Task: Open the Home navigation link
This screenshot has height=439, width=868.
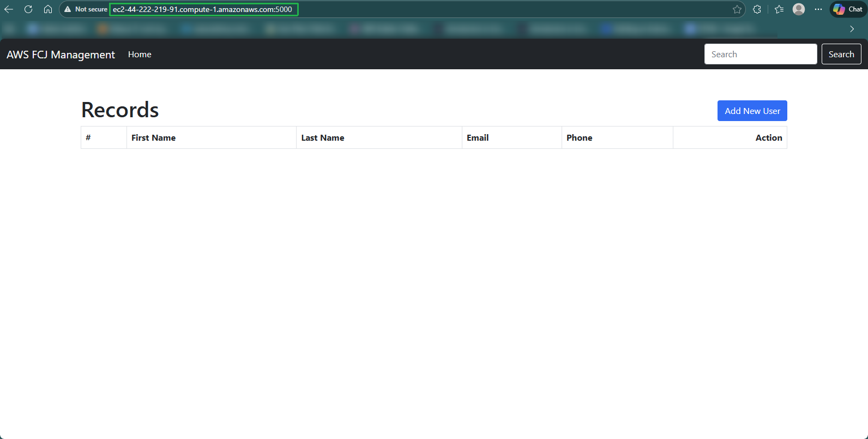Action: pos(140,55)
